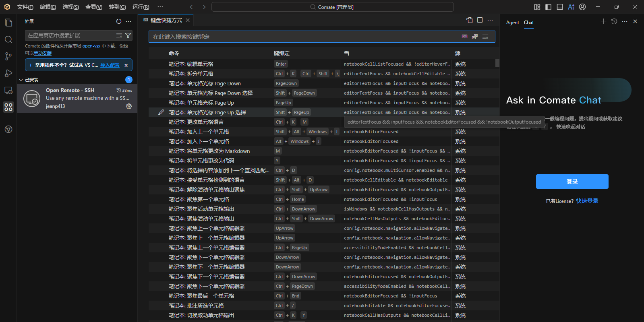This screenshot has height=322, width=644.
Task: Click the keybindings list vertical scrollbar
Action: tap(497, 63)
